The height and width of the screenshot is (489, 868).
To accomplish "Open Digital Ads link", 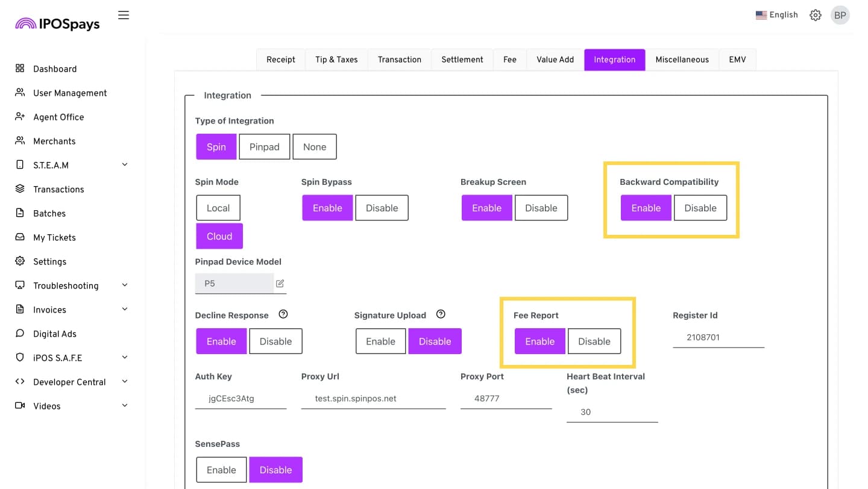I will click(55, 334).
